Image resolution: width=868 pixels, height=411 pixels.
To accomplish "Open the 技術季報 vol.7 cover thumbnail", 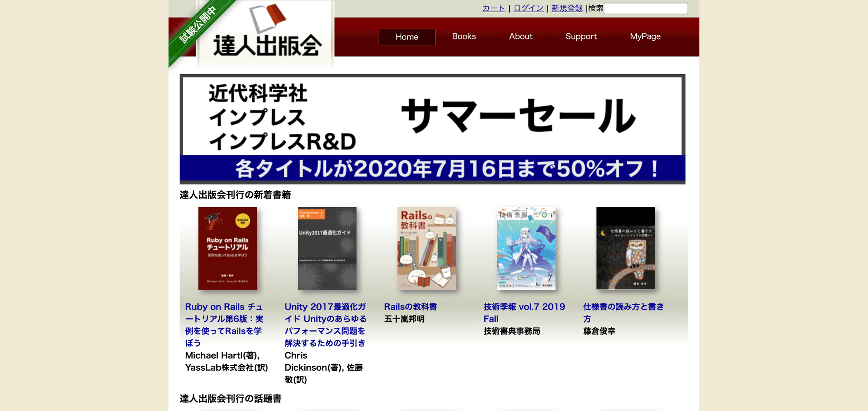I will (526, 248).
